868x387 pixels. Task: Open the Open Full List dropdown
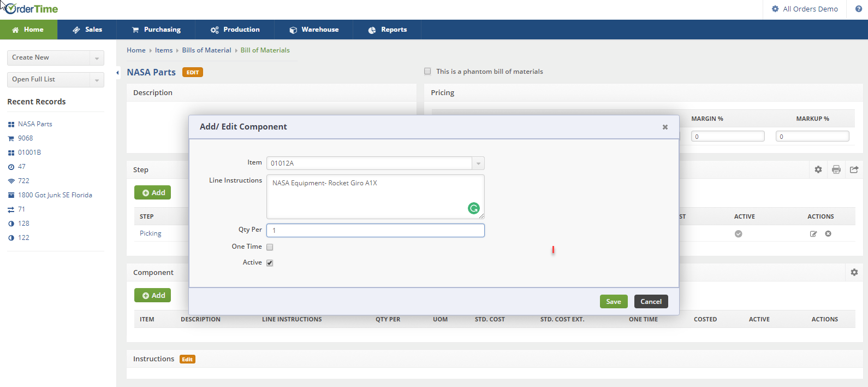[56, 80]
